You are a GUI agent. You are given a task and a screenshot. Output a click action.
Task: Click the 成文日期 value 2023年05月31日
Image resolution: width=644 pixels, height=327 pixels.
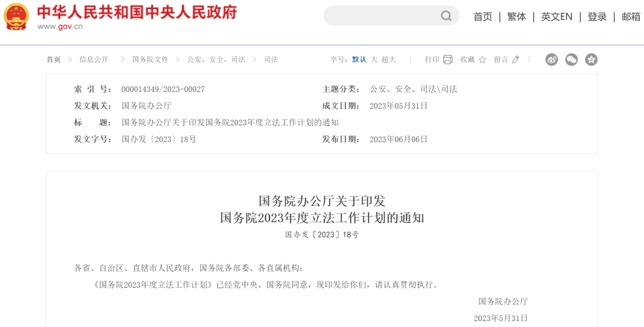[398, 106]
